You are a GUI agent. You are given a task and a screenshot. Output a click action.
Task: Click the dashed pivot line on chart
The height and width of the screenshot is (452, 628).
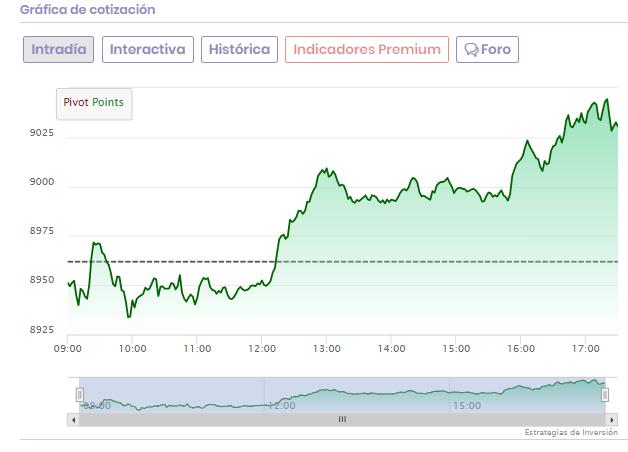(x=342, y=262)
